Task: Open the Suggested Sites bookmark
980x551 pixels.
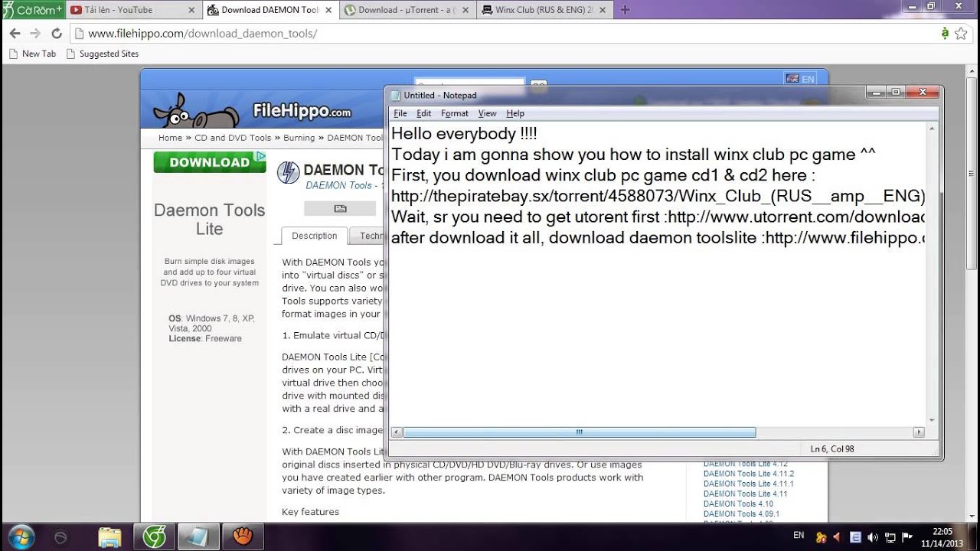Action: (103, 54)
